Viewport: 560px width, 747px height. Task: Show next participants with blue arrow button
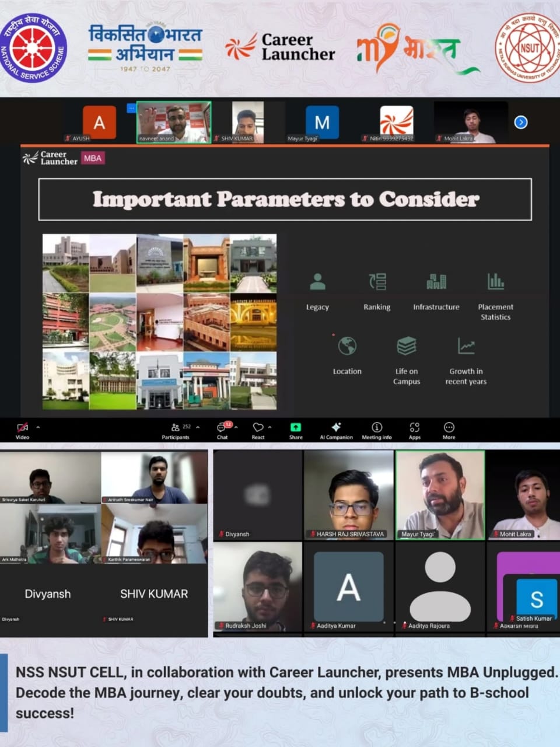click(x=521, y=122)
